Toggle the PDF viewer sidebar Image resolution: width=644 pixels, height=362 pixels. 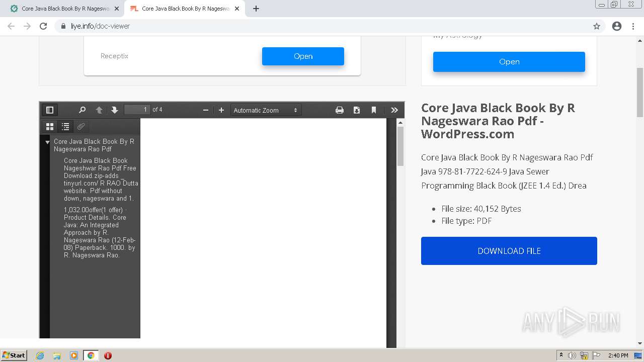click(50, 110)
